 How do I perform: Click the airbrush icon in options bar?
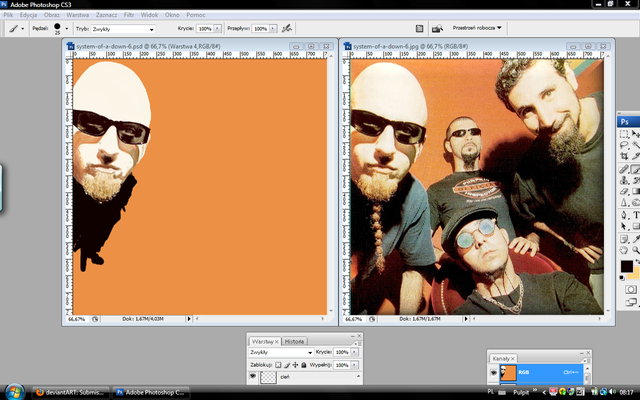[x=287, y=30]
